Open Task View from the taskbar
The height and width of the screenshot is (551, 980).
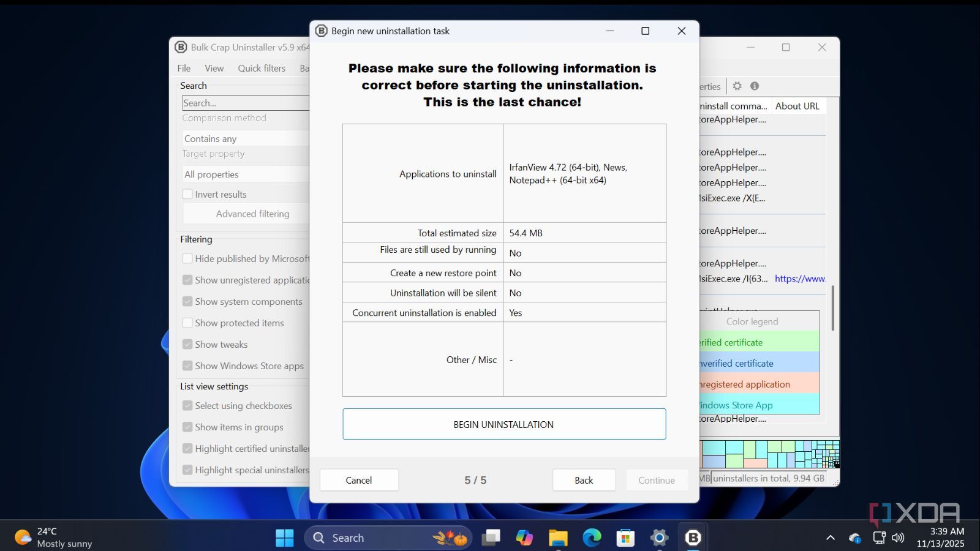point(491,538)
